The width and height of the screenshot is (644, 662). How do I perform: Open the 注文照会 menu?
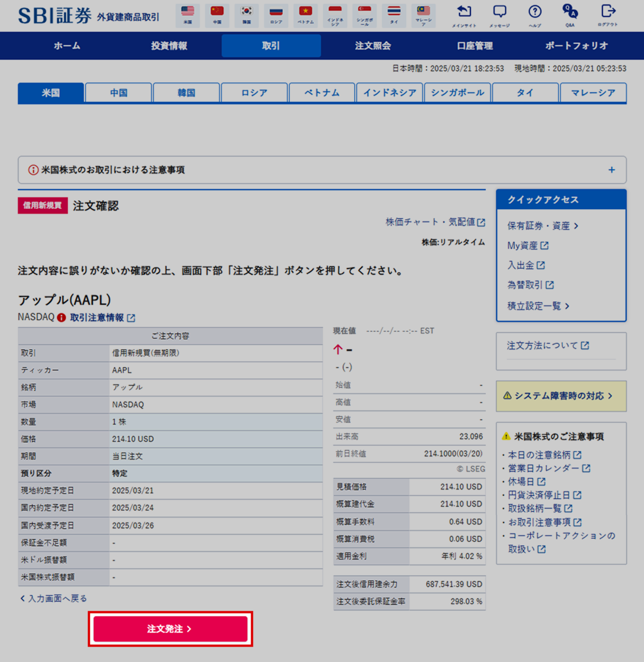point(373,45)
